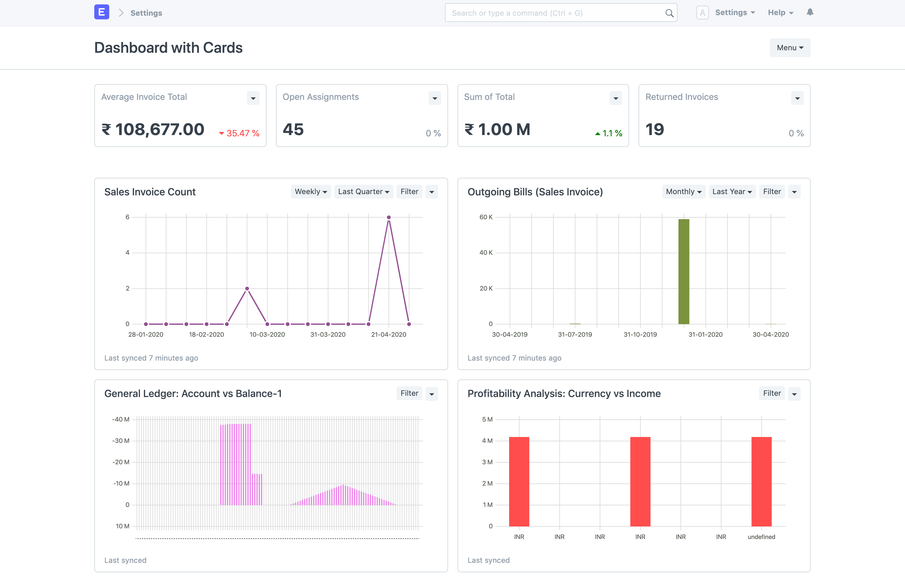The width and height of the screenshot is (905, 588).
Task: Click the Settings breadcrumb link
Action: click(146, 13)
